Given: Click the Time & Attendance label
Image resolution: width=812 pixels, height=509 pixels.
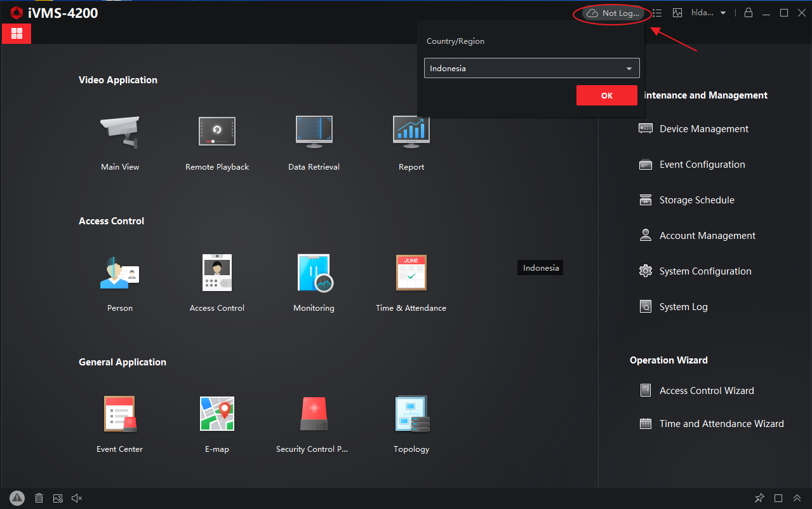Looking at the screenshot, I should tap(411, 308).
